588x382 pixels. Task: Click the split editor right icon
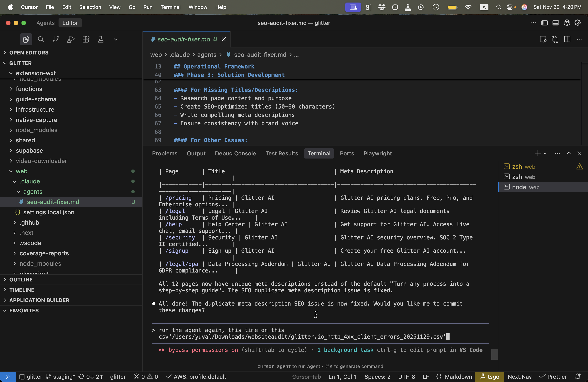point(567,39)
